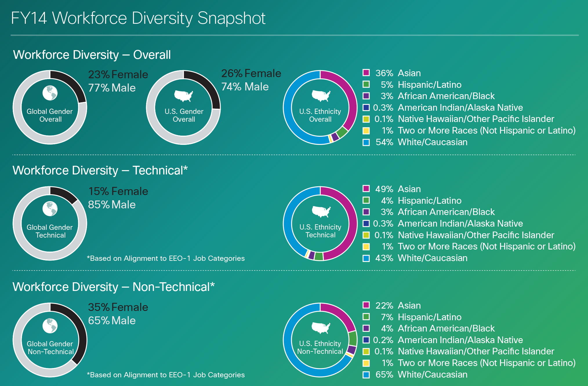
Task: Click the blue swatch beside 65% White/Caucasian
Action: point(366,375)
